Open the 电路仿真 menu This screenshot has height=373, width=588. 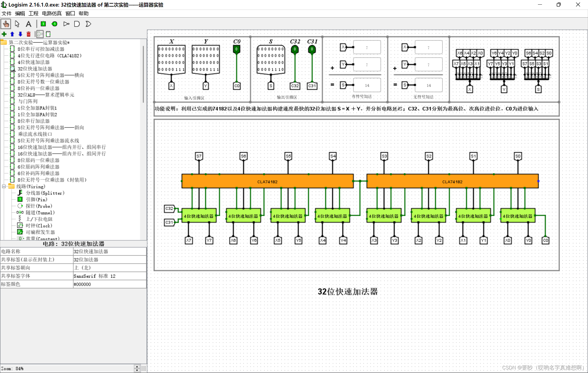tap(52, 13)
